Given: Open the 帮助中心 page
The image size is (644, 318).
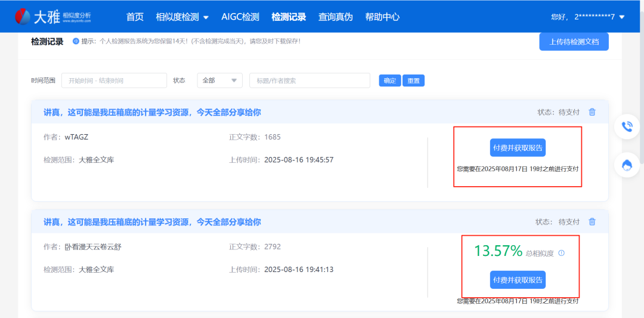Looking at the screenshot, I should (x=382, y=17).
